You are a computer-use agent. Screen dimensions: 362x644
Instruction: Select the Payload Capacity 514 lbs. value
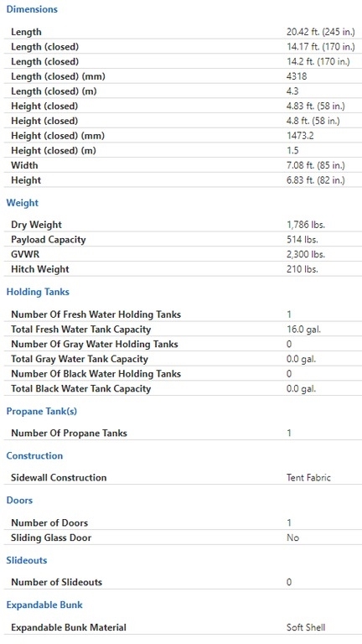pyautogui.click(x=302, y=240)
